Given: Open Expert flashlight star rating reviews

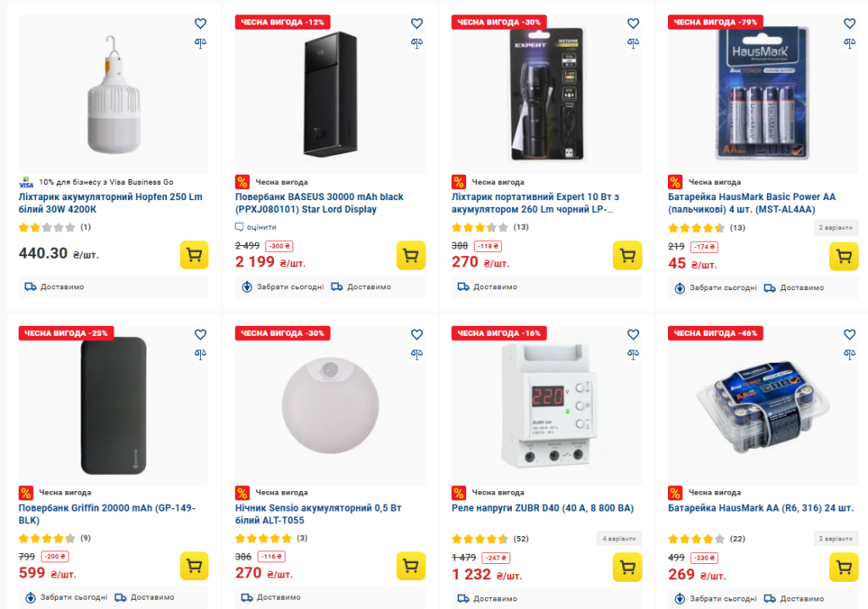Looking at the screenshot, I should 480,227.
